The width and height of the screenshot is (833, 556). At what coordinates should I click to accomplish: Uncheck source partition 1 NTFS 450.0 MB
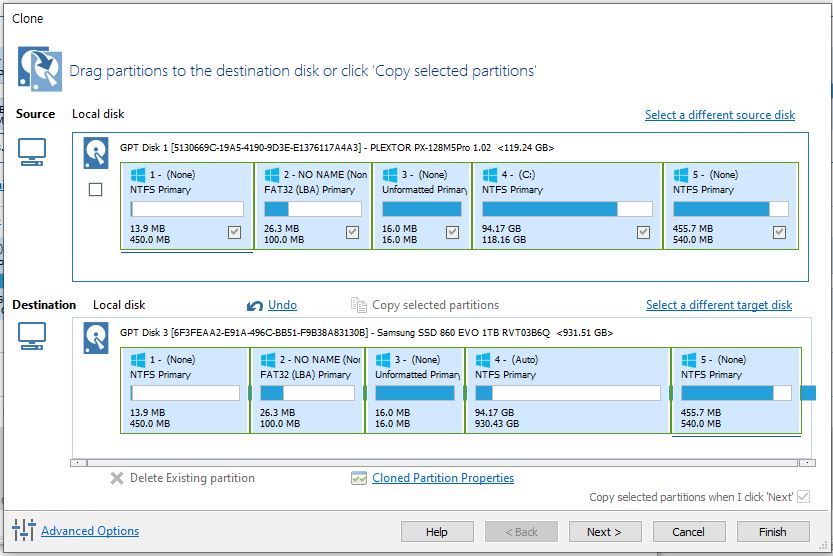234,232
